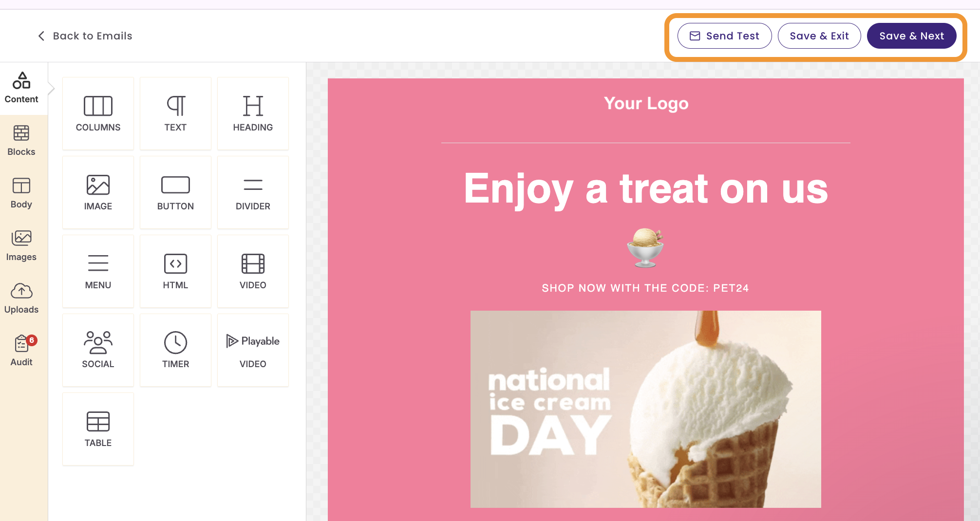Go back to Emails
This screenshot has height=521, width=980.
pos(85,36)
